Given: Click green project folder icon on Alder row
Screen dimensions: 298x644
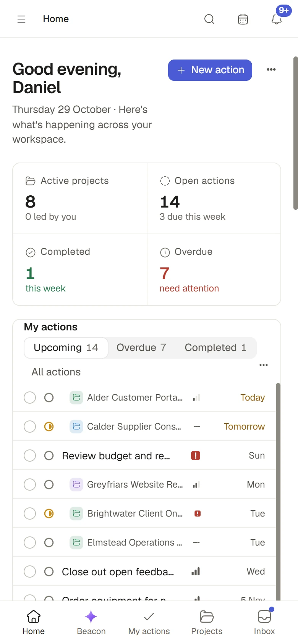Looking at the screenshot, I should tap(76, 398).
